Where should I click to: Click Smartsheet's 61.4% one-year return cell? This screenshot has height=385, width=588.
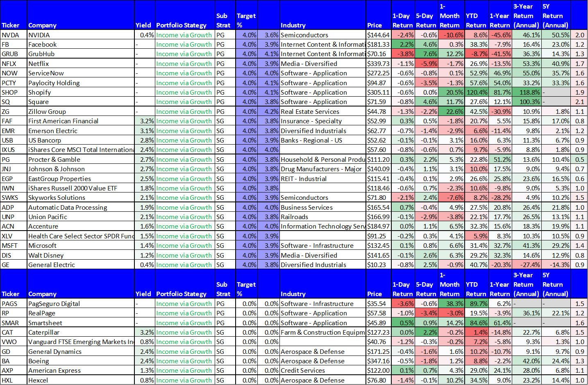pyautogui.click(x=500, y=323)
